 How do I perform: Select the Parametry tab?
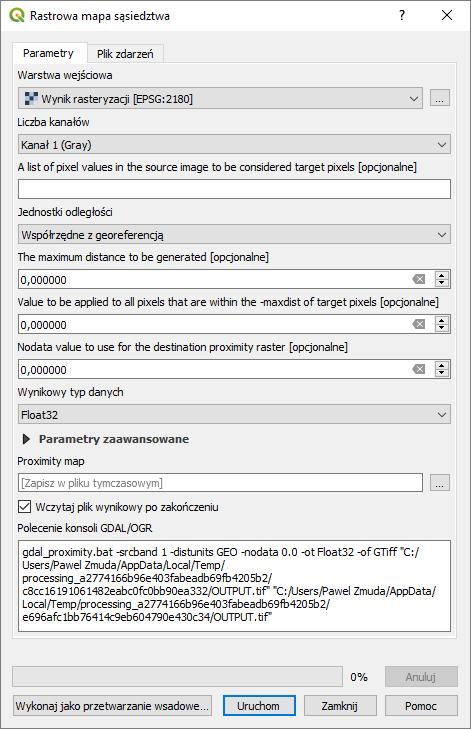click(48, 53)
